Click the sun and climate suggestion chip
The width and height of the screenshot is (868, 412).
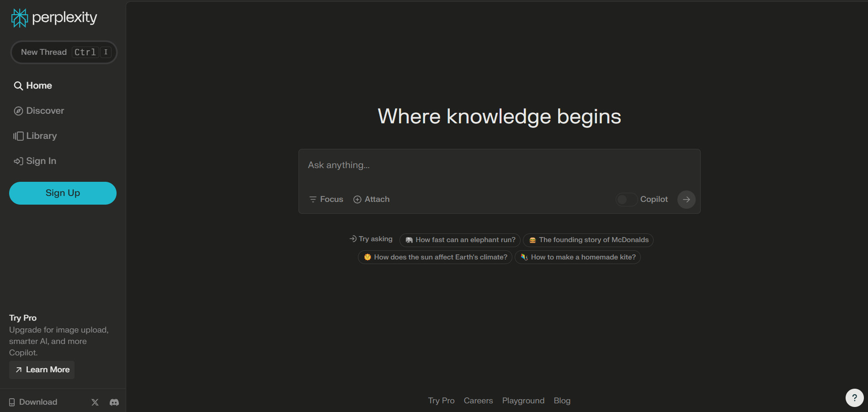point(434,257)
